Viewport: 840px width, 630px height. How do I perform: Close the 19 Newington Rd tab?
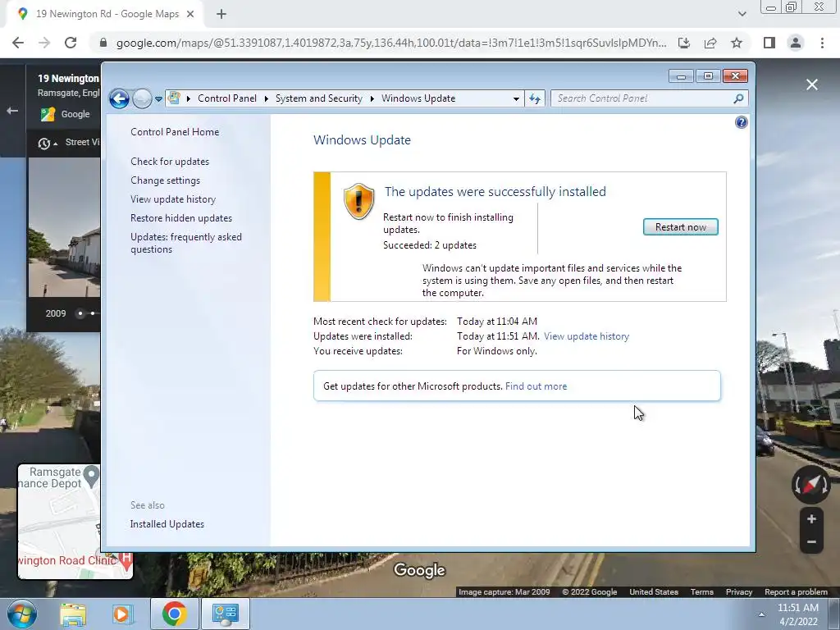click(x=190, y=15)
